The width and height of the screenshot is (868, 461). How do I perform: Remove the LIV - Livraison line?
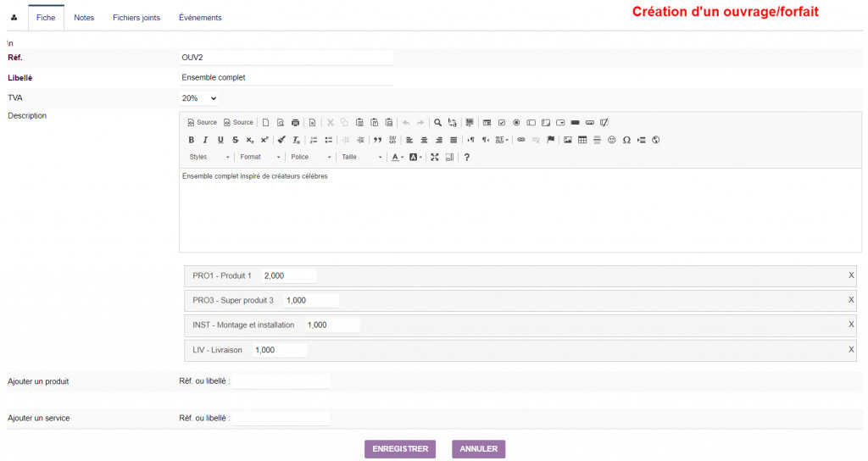click(x=851, y=349)
